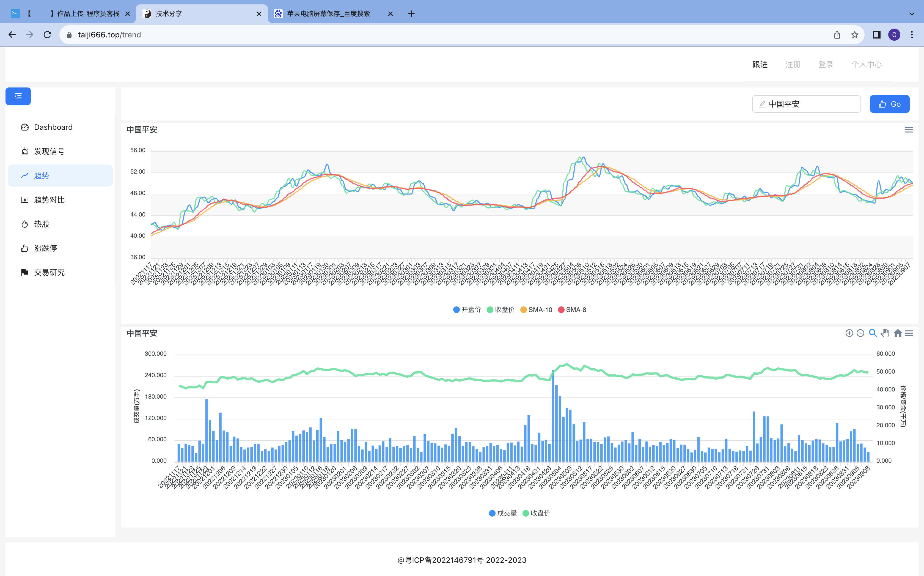Open Chrome three-dot menu
924x576 pixels.
click(911, 35)
